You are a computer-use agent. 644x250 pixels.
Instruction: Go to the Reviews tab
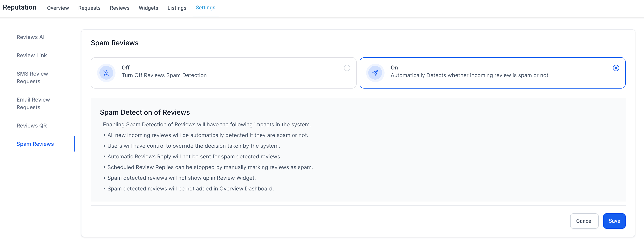[120, 8]
